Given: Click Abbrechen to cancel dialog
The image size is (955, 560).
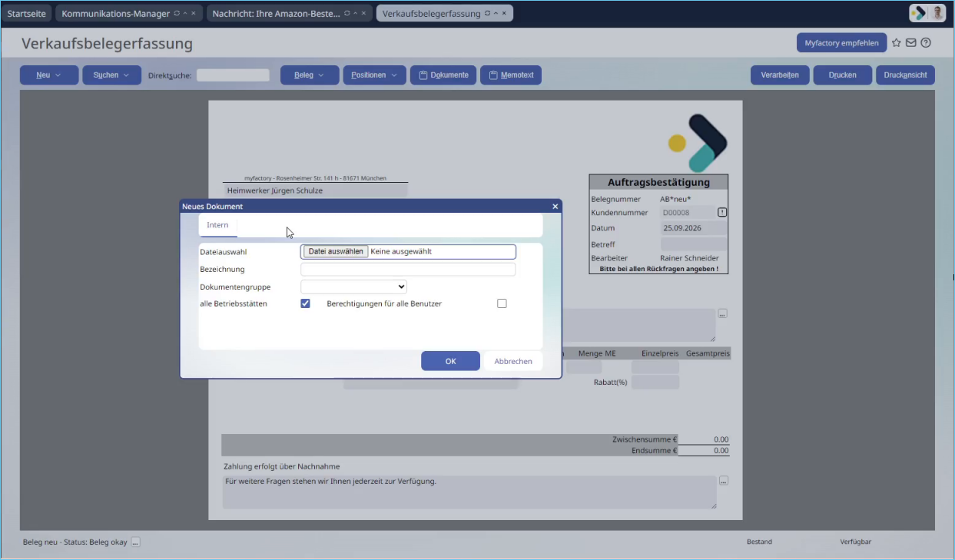Looking at the screenshot, I should (x=513, y=361).
